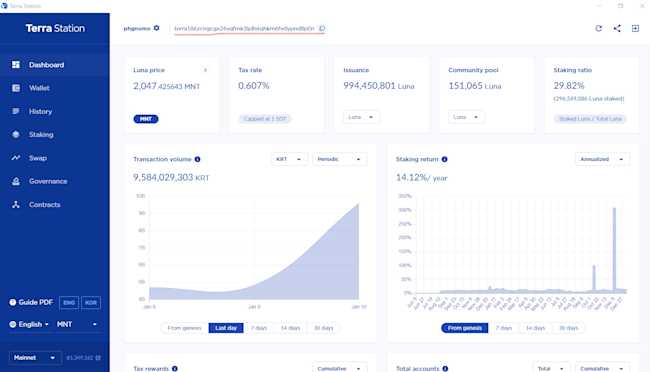Select '30 days' for Transaction volume
The height and width of the screenshot is (372, 650).
pos(324,328)
